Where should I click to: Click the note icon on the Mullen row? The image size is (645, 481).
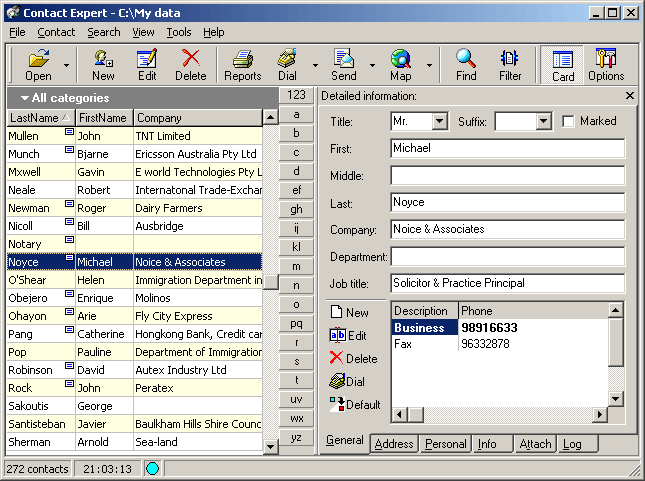coord(70,132)
